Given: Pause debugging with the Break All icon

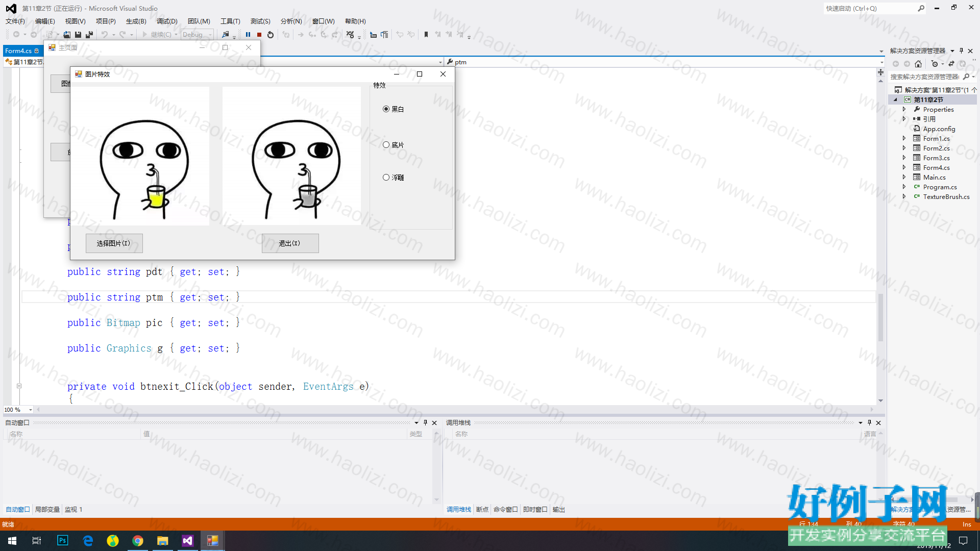Looking at the screenshot, I should point(248,35).
